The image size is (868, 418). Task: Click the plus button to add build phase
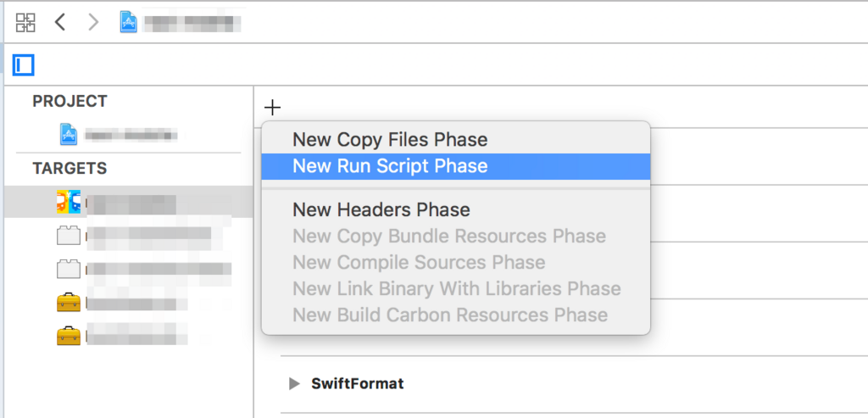(x=272, y=107)
